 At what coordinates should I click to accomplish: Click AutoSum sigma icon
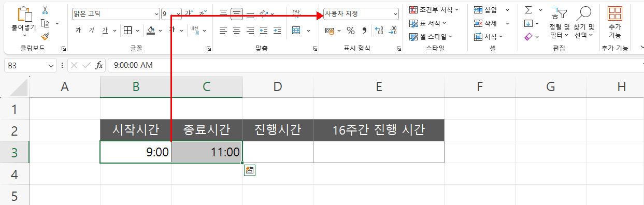528,10
